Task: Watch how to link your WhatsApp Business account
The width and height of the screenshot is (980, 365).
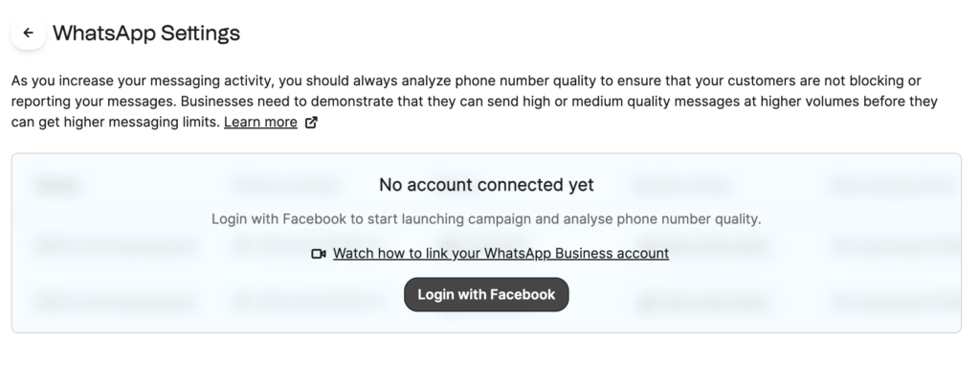Action: 501,253
